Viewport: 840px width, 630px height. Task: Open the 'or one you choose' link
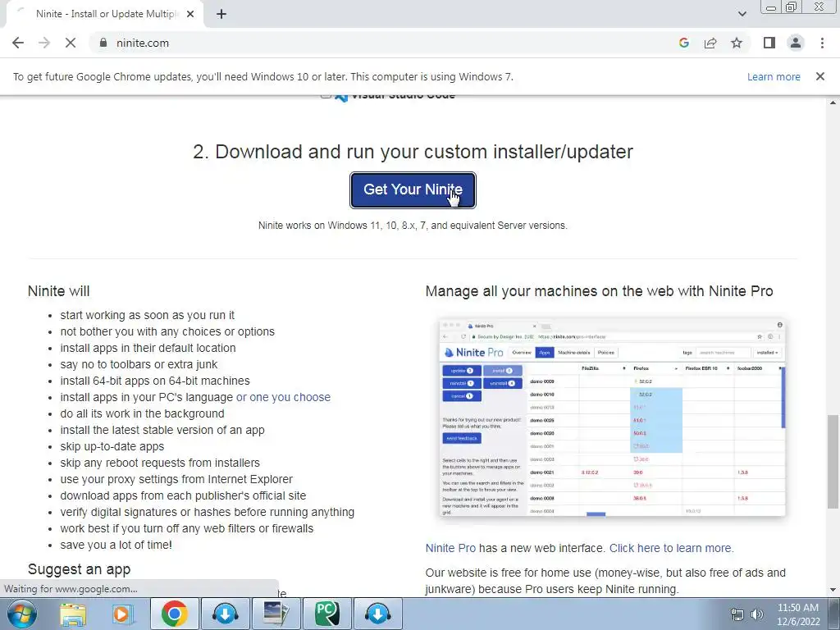[x=283, y=398]
